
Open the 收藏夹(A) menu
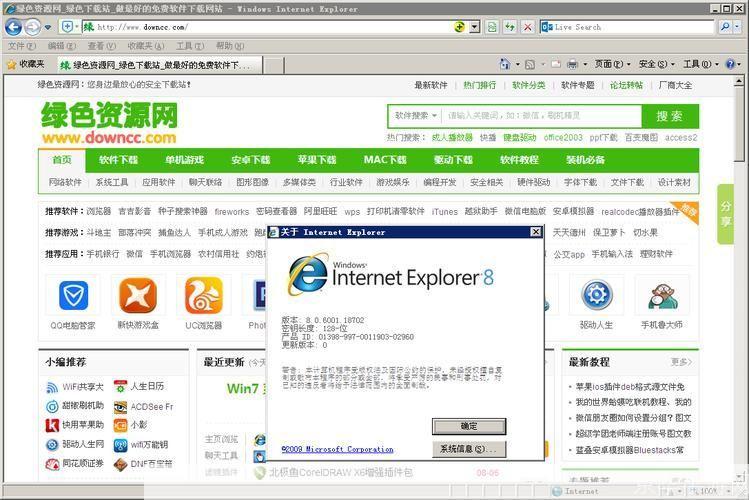pyautogui.click(x=146, y=46)
